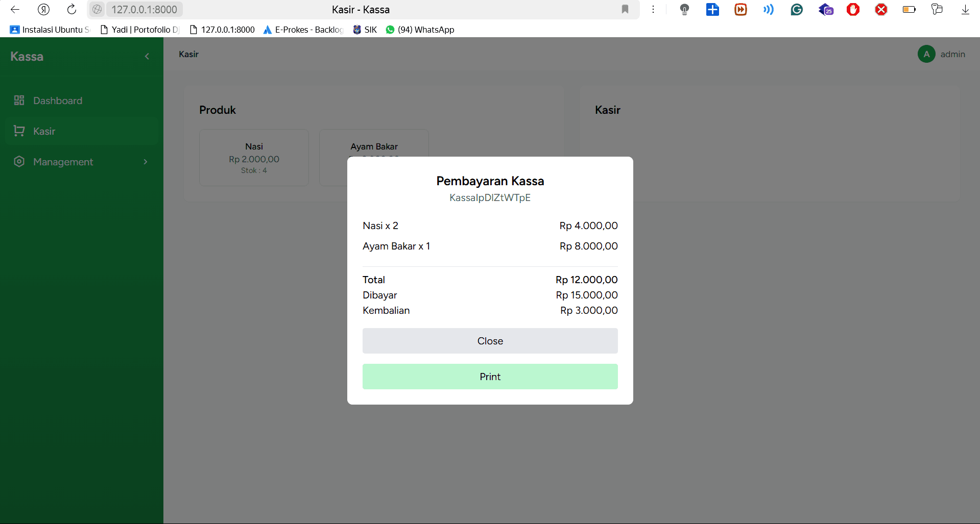
Task: Click the Kasir shopping cart icon
Action: pyautogui.click(x=19, y=131)
